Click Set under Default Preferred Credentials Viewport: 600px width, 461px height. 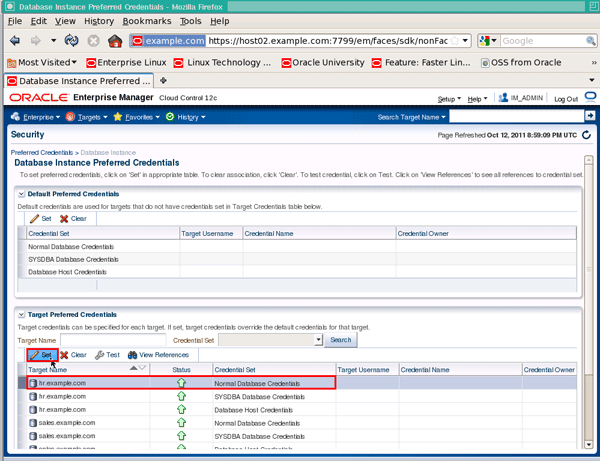[40, 218]
